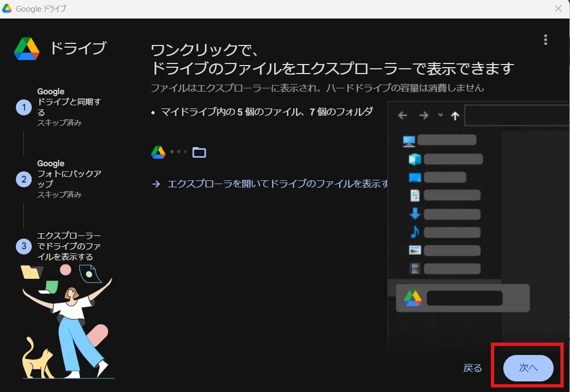Image resolution: width=570 pixels, height=392 pixels.
Task: Click the マイドライブ内の 5 個のファイル text
Action: 231,112
